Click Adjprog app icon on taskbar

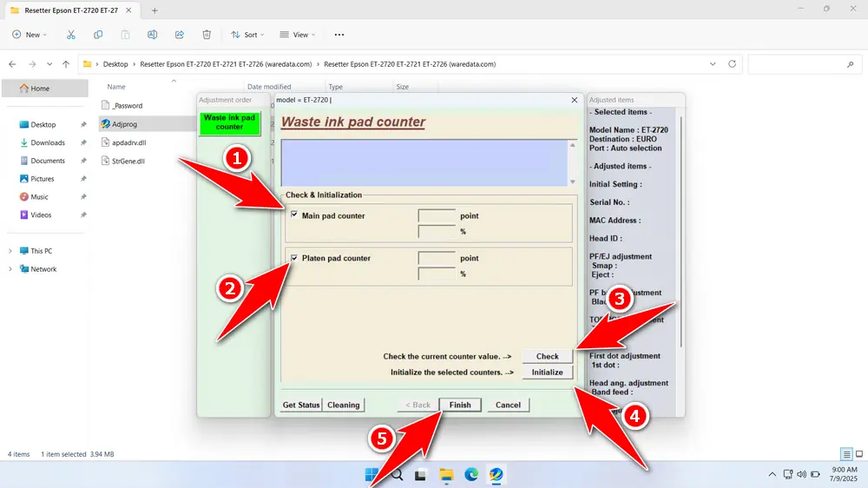tap(496, 475)
